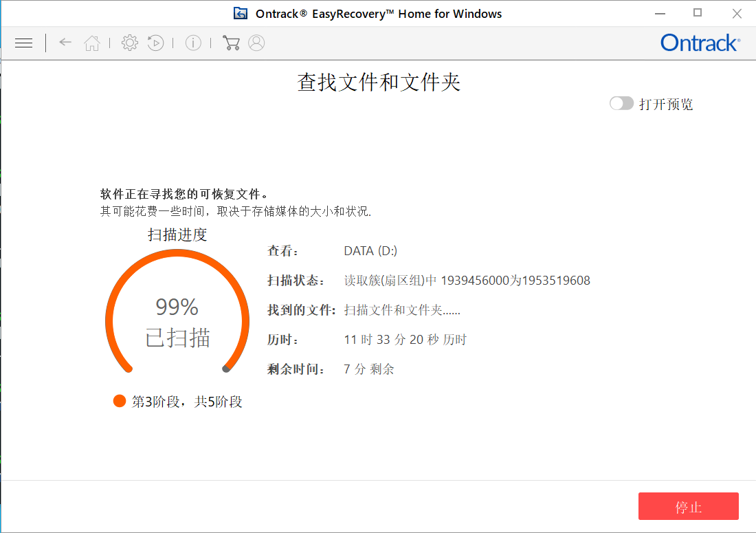This screenshot has width=756, height=533.
Task: Click the 找到的文件 field label
Action: [x=301, y=310]
